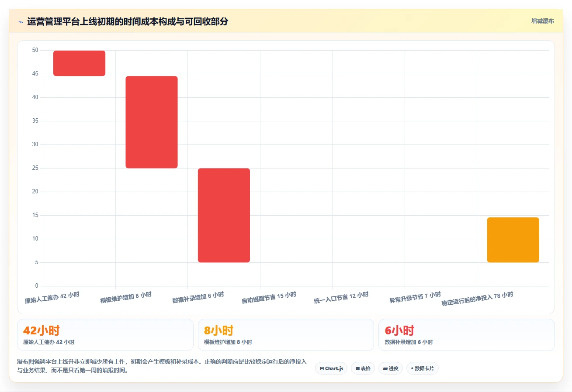The width and height of the screenshot is (572, 392).
Task: Click the 增减瀑布 tag in header
Action: 542,21
